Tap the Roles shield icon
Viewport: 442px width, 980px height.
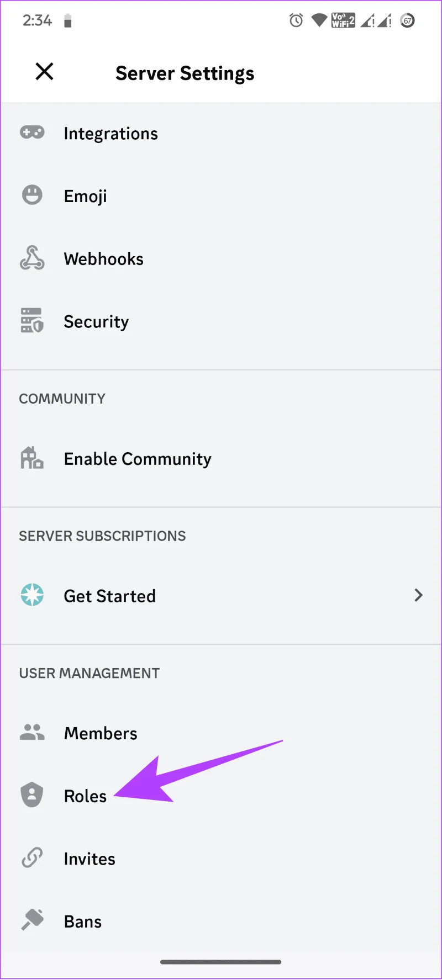pos(32,795)
